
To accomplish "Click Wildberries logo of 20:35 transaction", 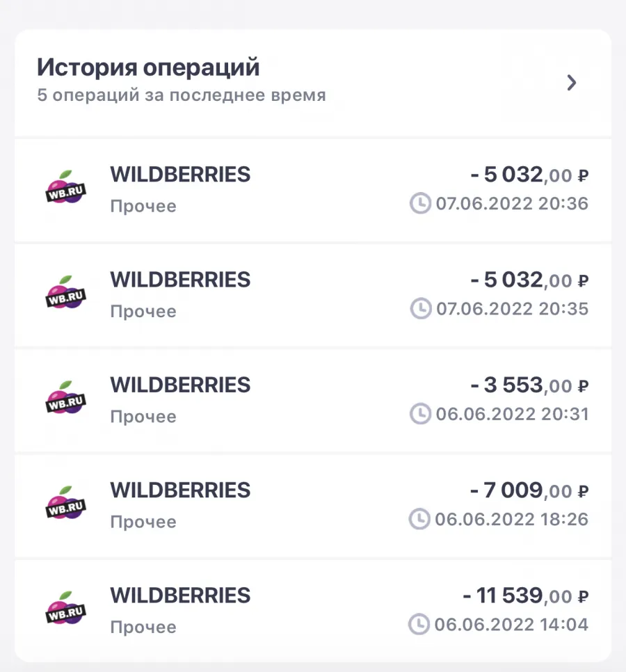I will coord(65,292).
